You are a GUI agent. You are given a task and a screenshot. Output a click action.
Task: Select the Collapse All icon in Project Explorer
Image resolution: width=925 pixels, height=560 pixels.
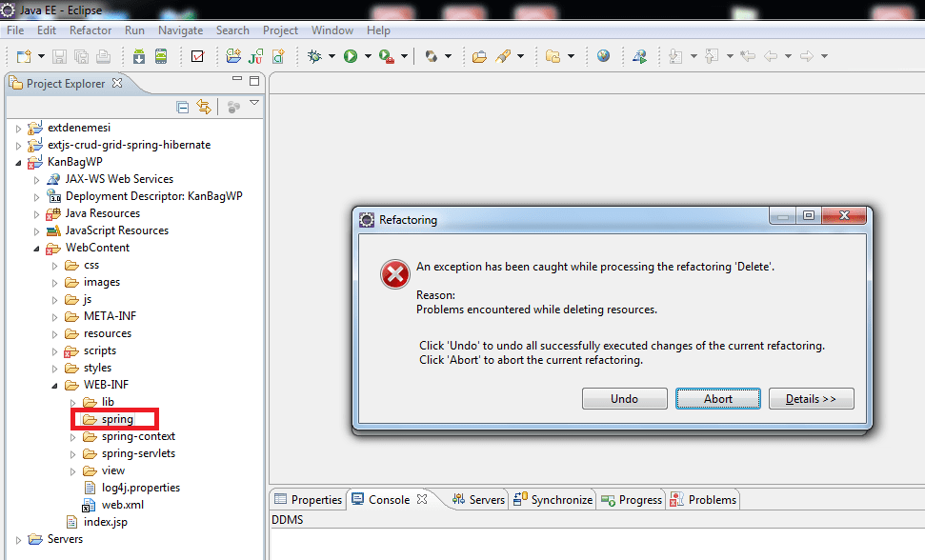tap(182, 106)
